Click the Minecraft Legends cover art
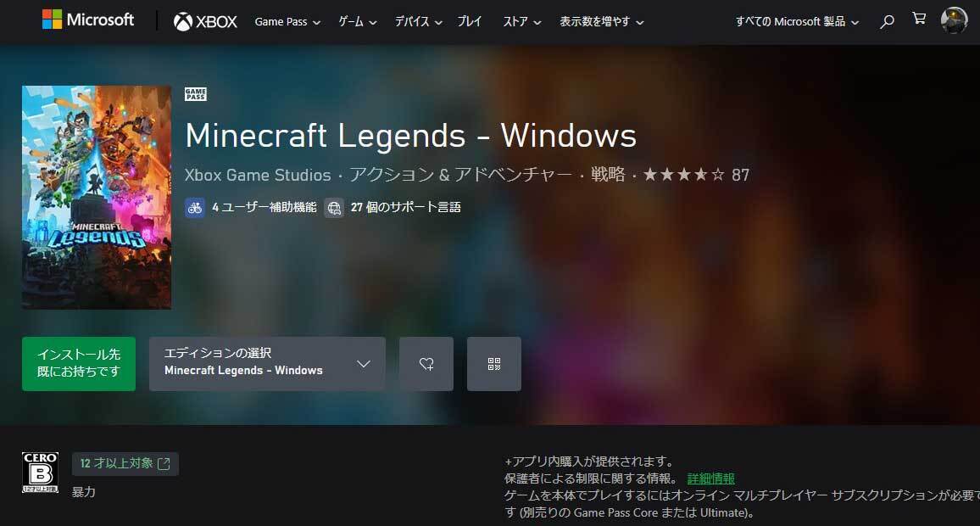Viewport: 980px width, 526px height. coord(97,197)
